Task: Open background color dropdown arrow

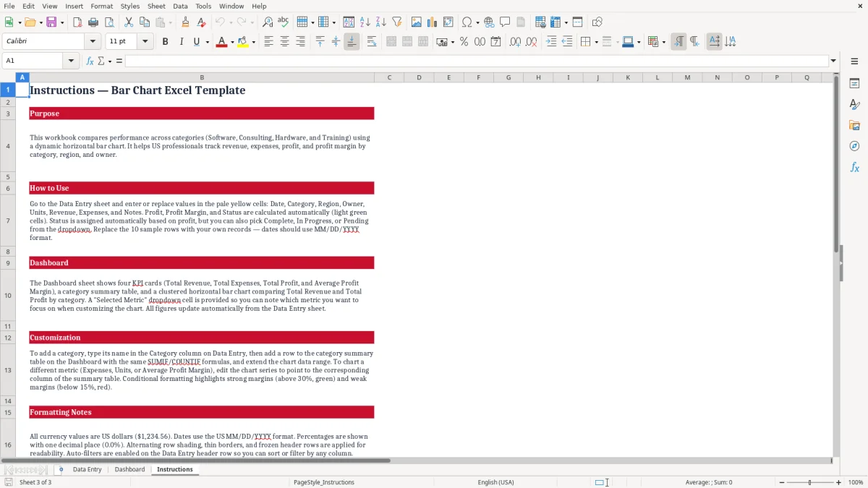Action: click(253, 42)
